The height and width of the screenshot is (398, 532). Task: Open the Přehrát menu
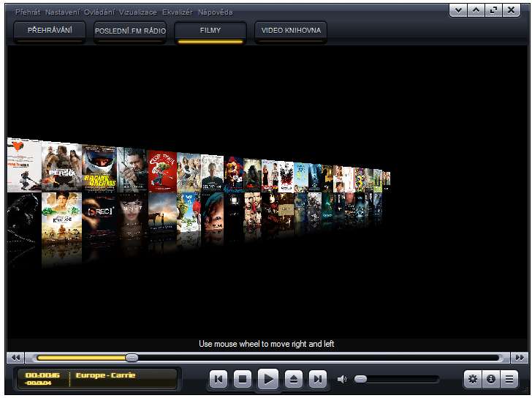(28, 12)
